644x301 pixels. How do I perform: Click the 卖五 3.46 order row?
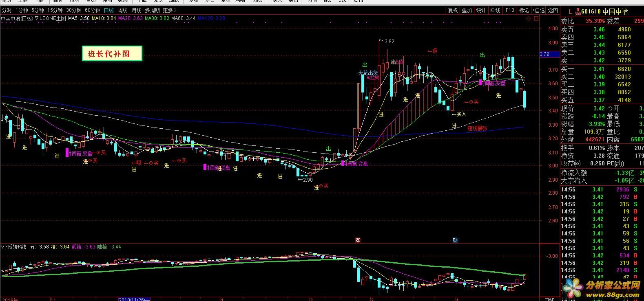602,29
